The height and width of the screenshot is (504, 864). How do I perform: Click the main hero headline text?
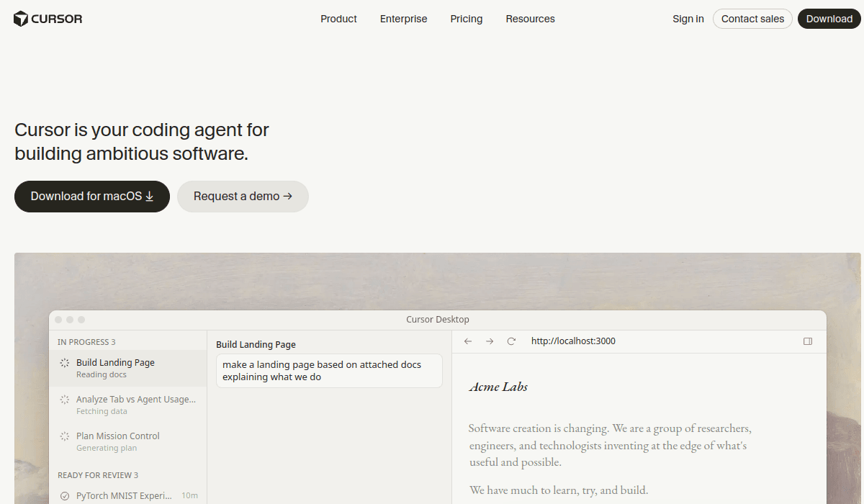pos(142,142)
